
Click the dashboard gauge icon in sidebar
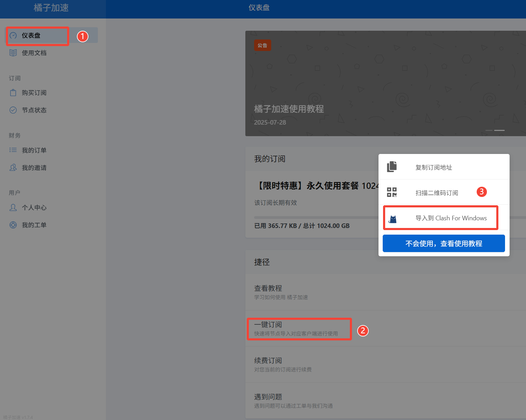[13, 36]
